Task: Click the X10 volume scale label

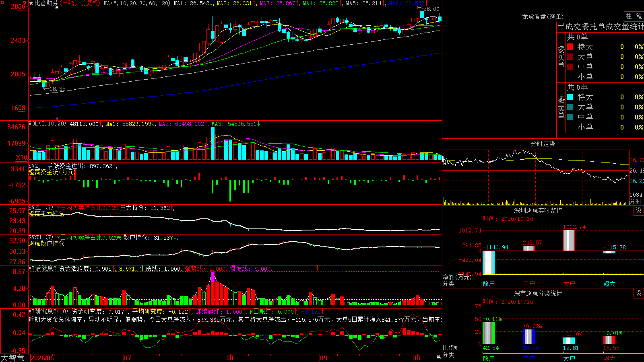Action: coord(21,157)
